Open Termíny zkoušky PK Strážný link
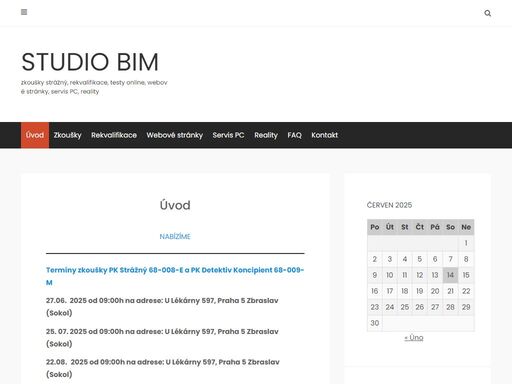This screenshot has height=384, width=512. coord(175,276)
